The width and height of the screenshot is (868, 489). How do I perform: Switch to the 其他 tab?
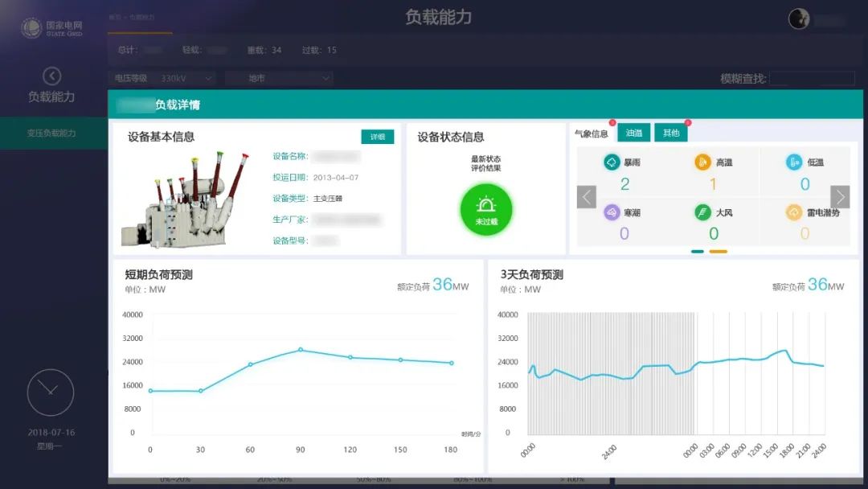coord(671,133)
